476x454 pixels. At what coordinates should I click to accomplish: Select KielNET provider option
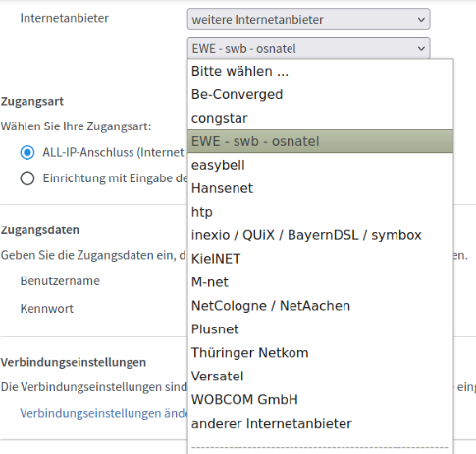(321, 259)
